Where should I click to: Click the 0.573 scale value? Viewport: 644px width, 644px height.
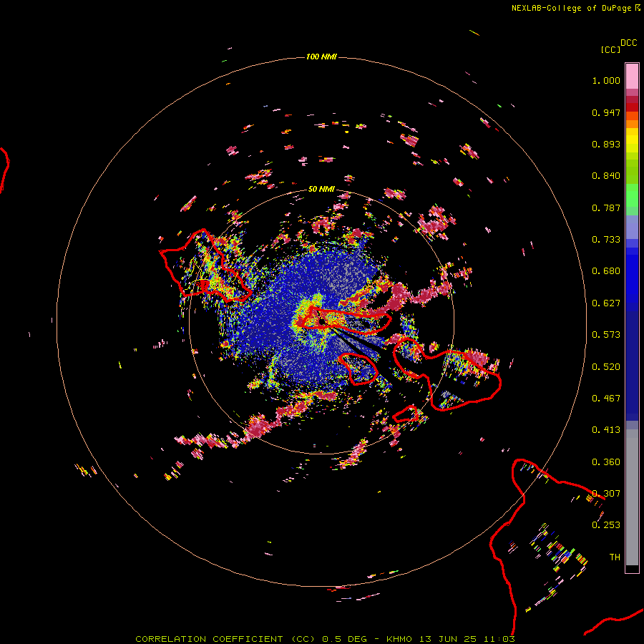point(606,335)
